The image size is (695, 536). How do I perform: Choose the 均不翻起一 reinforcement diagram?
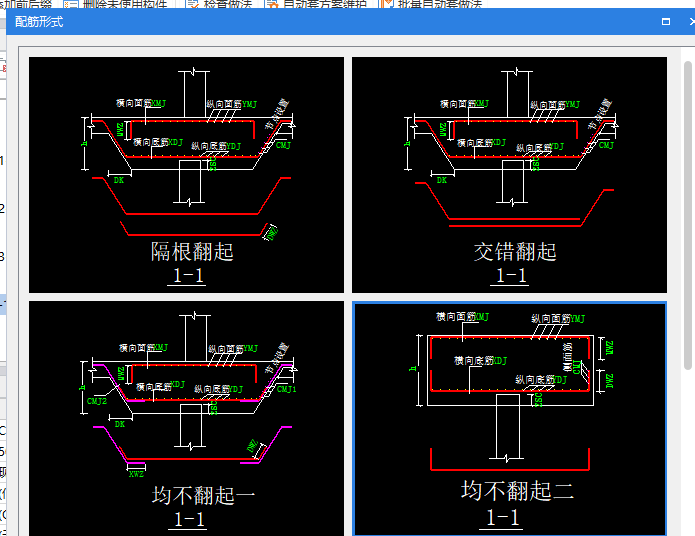186,418
